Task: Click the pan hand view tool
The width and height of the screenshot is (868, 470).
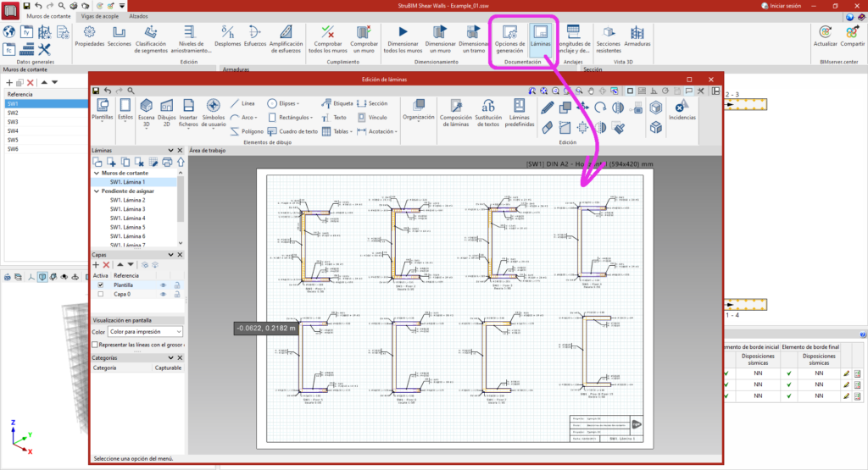Action: pyautogui.click(x=591, y=91)
